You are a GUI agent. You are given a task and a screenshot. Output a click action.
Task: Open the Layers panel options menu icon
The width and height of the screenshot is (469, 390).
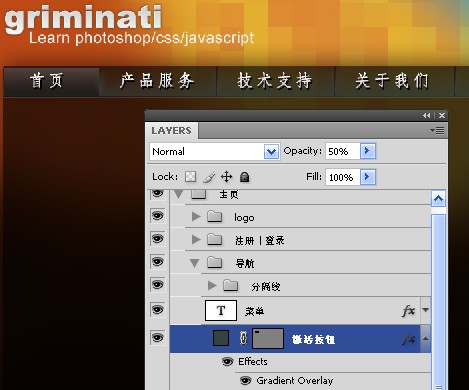(x=437, y=130)
